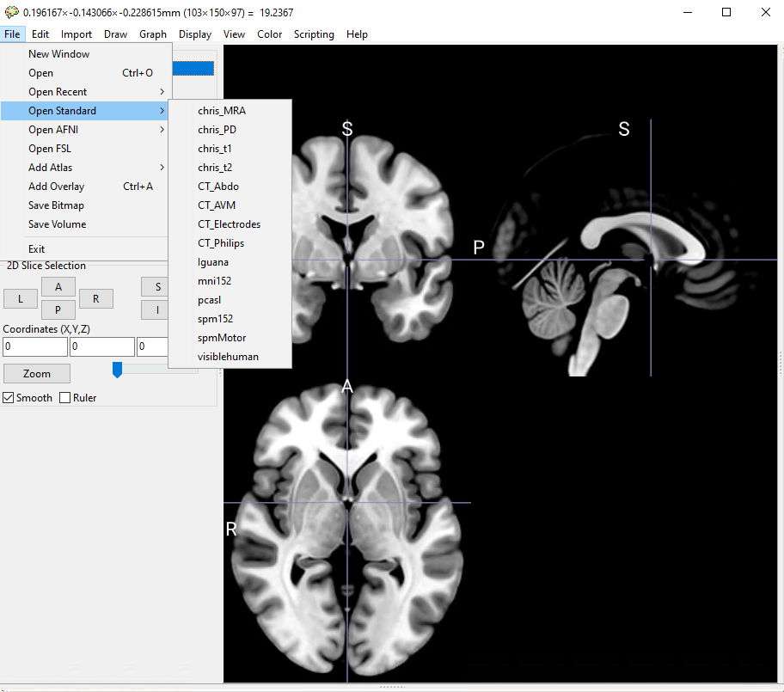Select Add Overlay menu entry
The height and width of the screenshot is (692, 784).
[x=56, y=187]
